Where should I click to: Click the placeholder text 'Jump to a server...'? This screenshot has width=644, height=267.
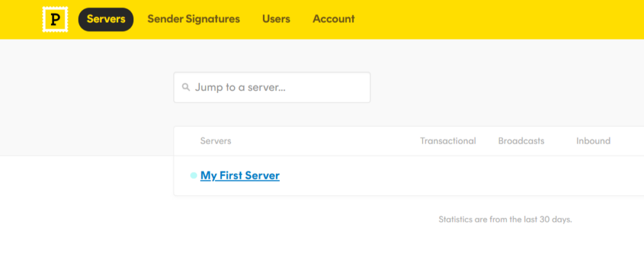240,87
